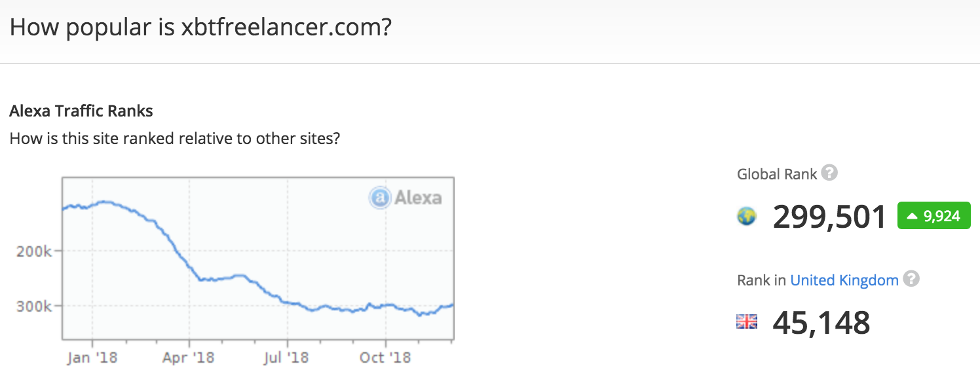The height and width of the screenshot is (381, 980).
Task: Open the Global Rank help question-mark icon
Action: pos(830,173)
